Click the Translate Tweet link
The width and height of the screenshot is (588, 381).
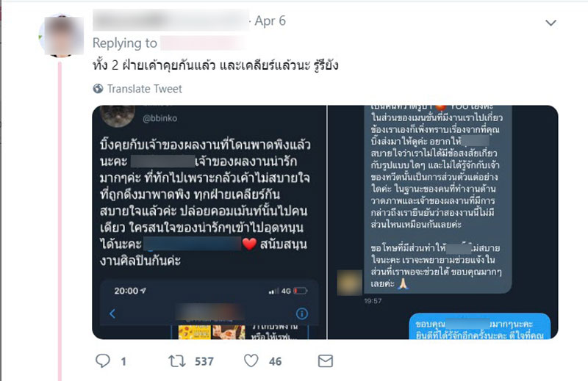144,89
